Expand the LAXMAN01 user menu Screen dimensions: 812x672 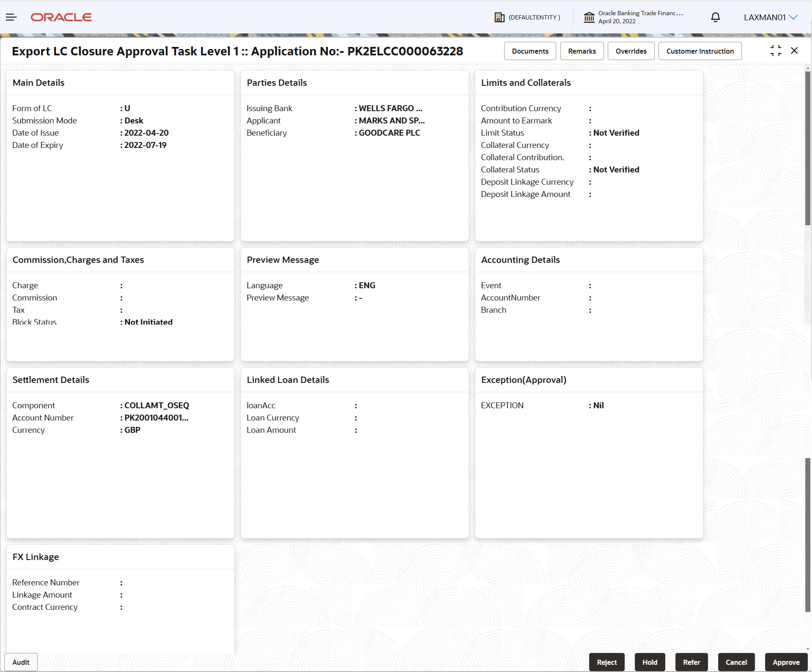(x=771, y=17)
